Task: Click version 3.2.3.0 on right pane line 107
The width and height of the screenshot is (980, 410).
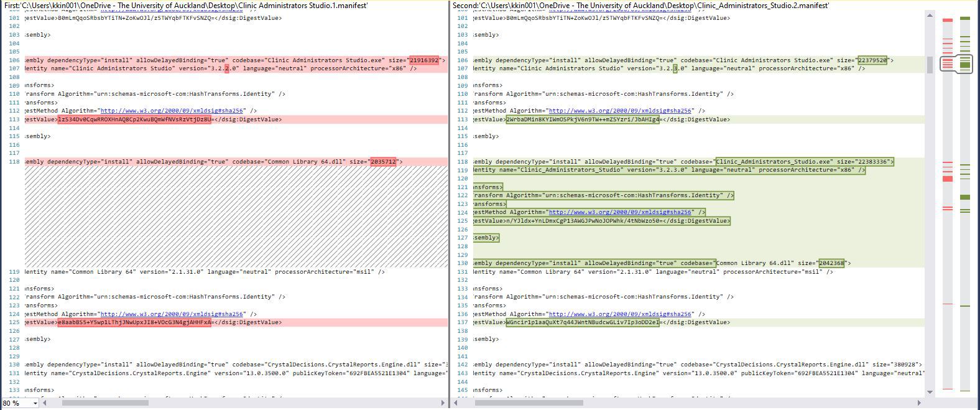Action: click(673, 68)
